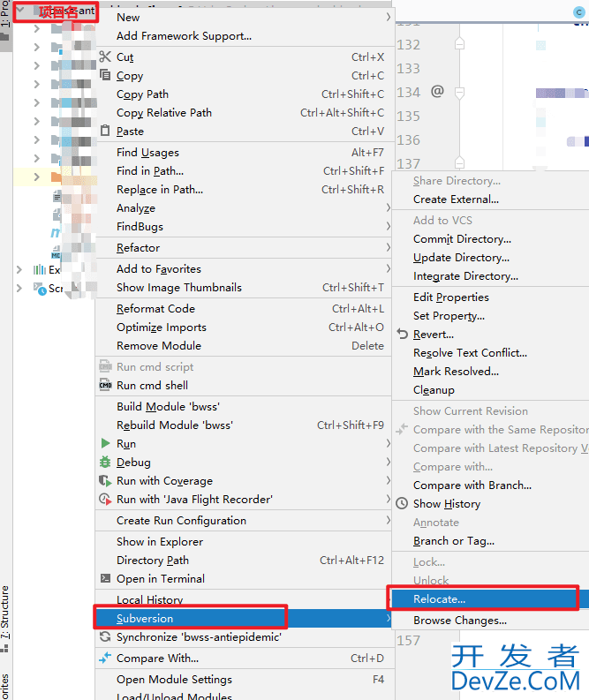Expand the Scratches tree node
The height and width of the screenshot is (700, 589).
click(x=19, y=289)
